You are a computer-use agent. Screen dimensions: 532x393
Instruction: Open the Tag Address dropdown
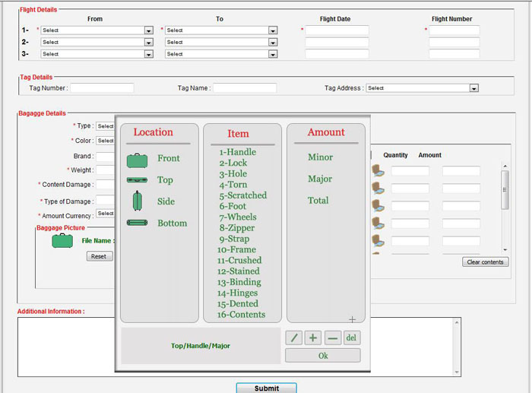[x=422, y=88]
